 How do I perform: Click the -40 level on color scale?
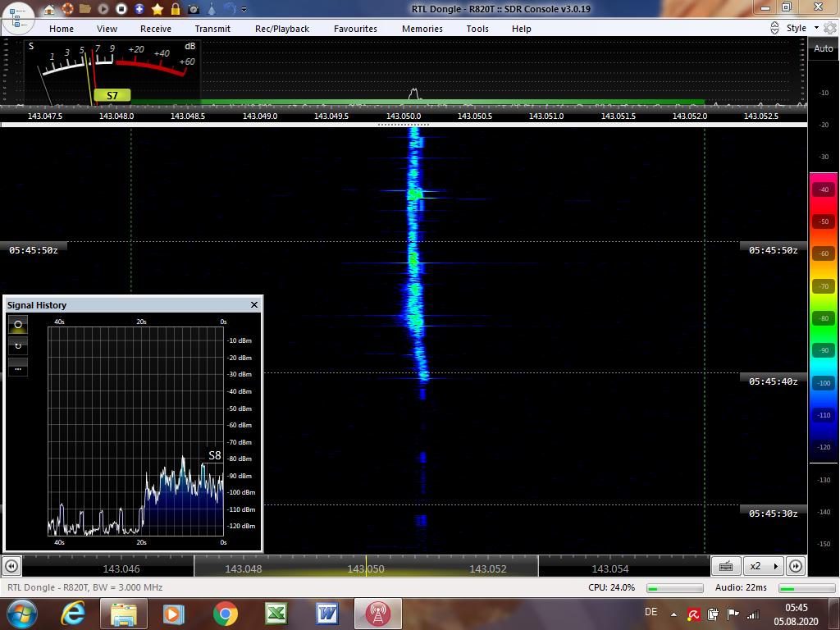[x=824, y=189]
